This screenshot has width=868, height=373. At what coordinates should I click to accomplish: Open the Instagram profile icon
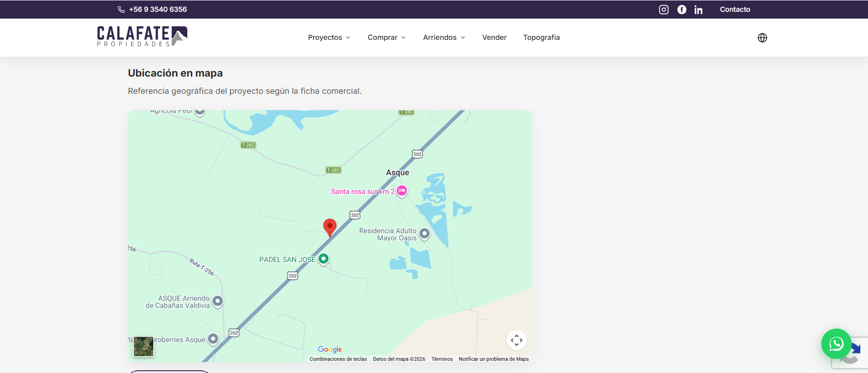point(663,10)
